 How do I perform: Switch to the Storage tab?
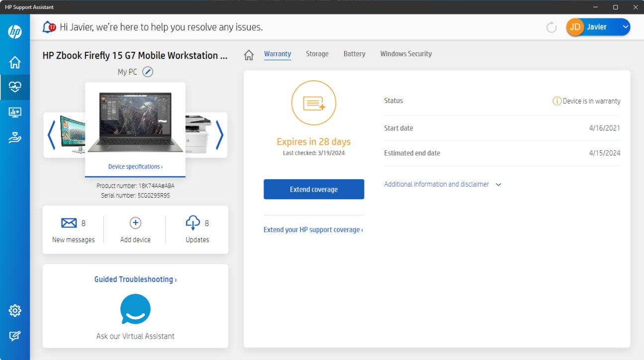click(317, 54)
